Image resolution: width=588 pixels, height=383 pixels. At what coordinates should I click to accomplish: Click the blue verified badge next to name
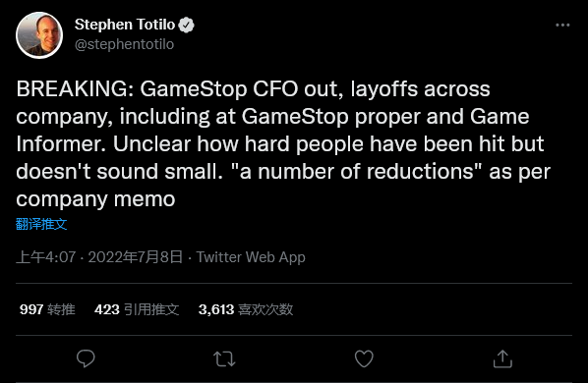(x=187, y=26)
